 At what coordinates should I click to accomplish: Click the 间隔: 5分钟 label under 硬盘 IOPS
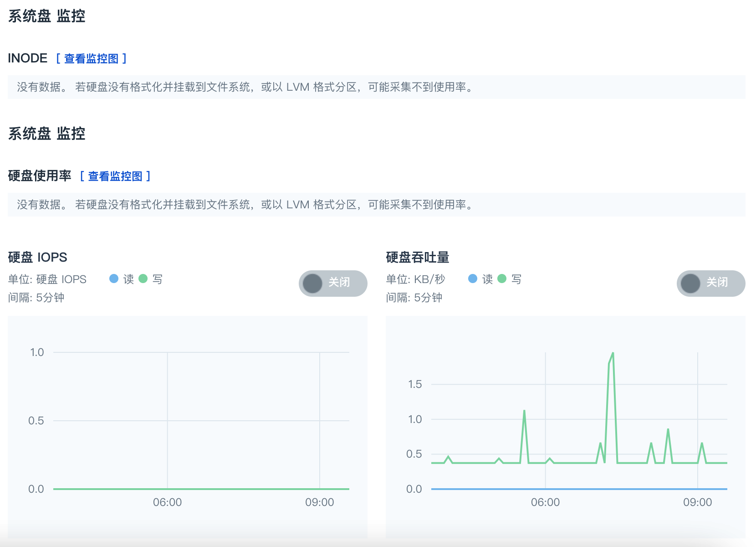pyautogui.click(x=36, y=298)
